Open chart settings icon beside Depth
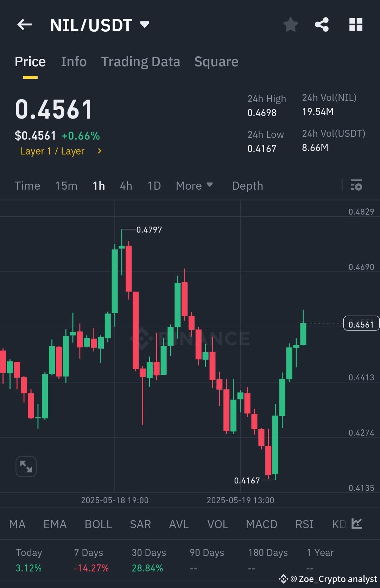Image resolution: width=380 pixels, height=588 pixels. pyautogui.click(x=356, y=185)
